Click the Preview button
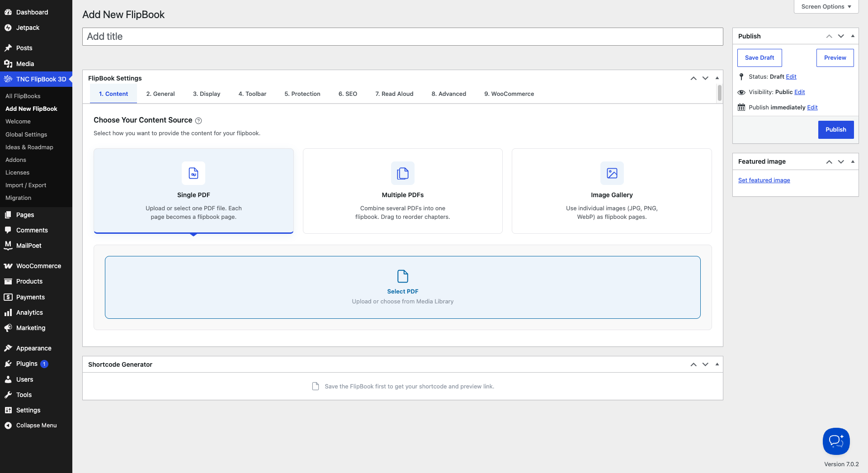The height and width of the screenshot is (473, 868). tap(835, 58)
